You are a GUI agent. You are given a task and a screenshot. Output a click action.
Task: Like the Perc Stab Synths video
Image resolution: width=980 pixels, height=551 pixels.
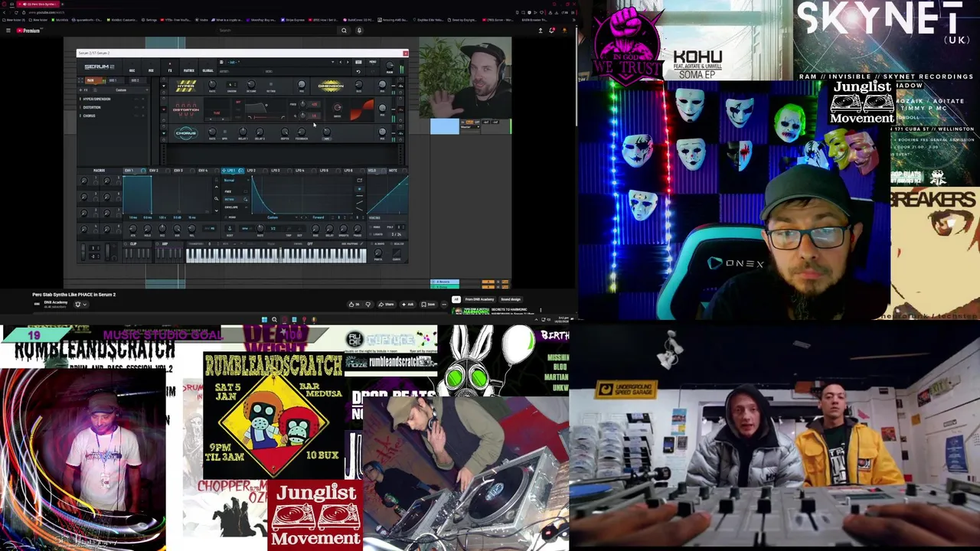[354, 304]
